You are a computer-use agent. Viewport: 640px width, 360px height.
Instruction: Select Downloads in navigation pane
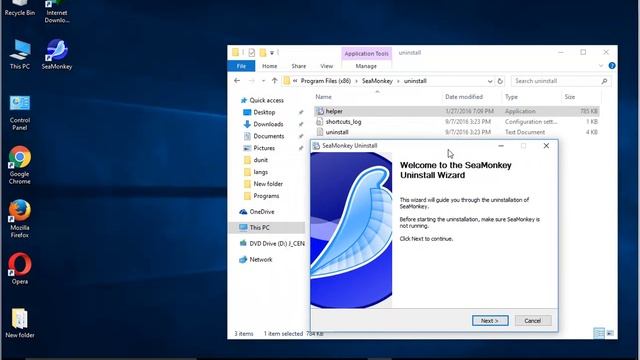click(x=268, y=124)
